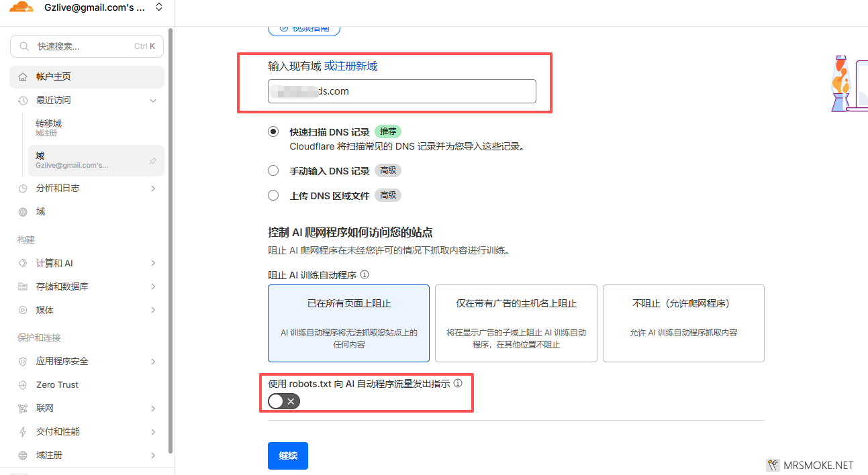Open 转移域 in recent visits

(49, 124)
